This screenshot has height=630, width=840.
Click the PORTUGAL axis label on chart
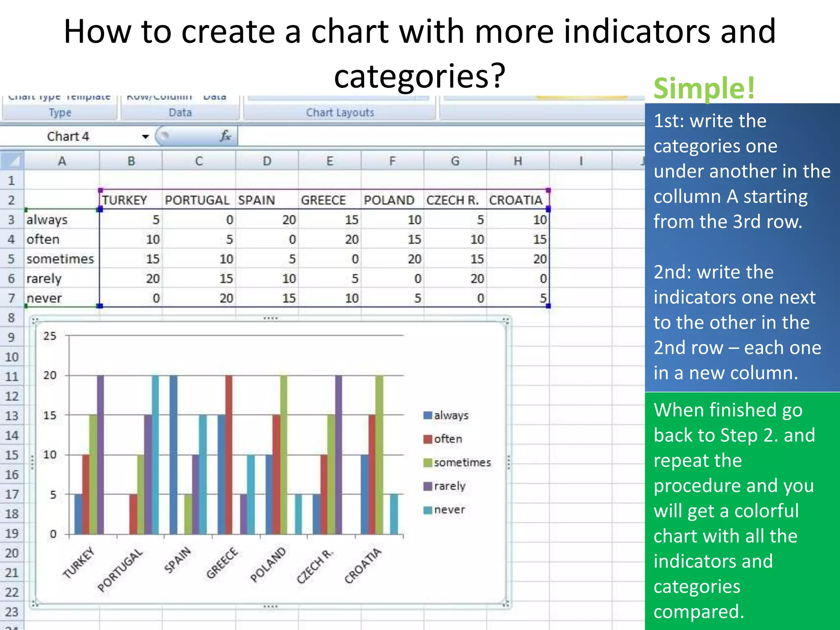tap(120, 571)
